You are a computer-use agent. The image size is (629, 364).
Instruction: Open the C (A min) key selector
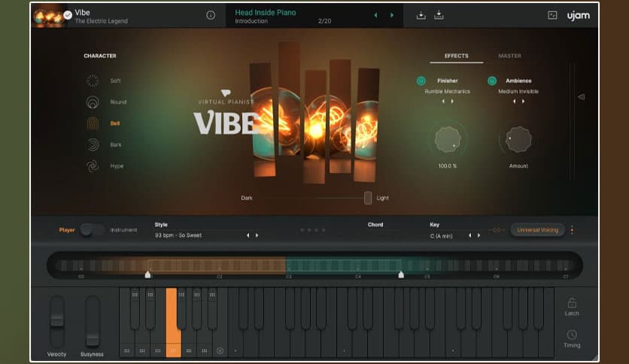point(441,236)
